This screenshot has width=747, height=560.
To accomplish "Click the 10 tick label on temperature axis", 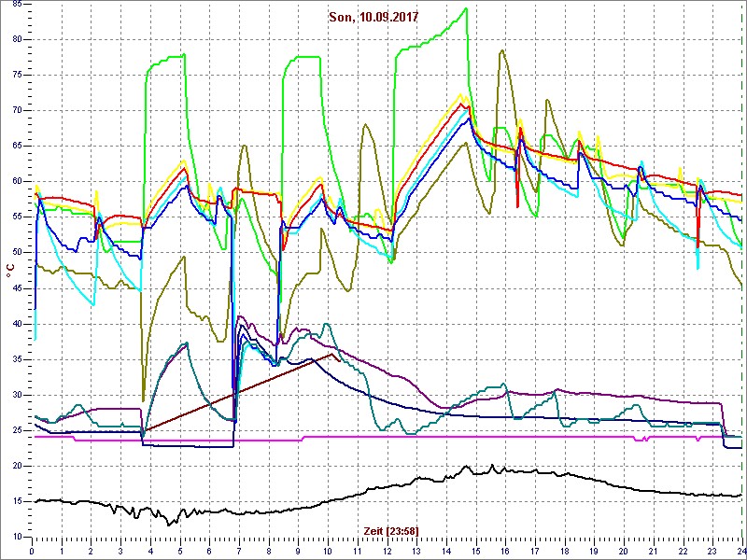I will coord(17,537).
